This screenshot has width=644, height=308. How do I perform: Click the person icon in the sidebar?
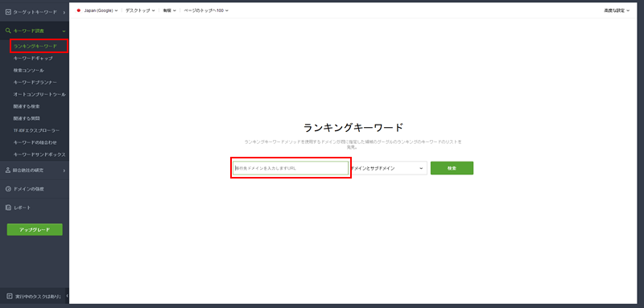(8, 170)
